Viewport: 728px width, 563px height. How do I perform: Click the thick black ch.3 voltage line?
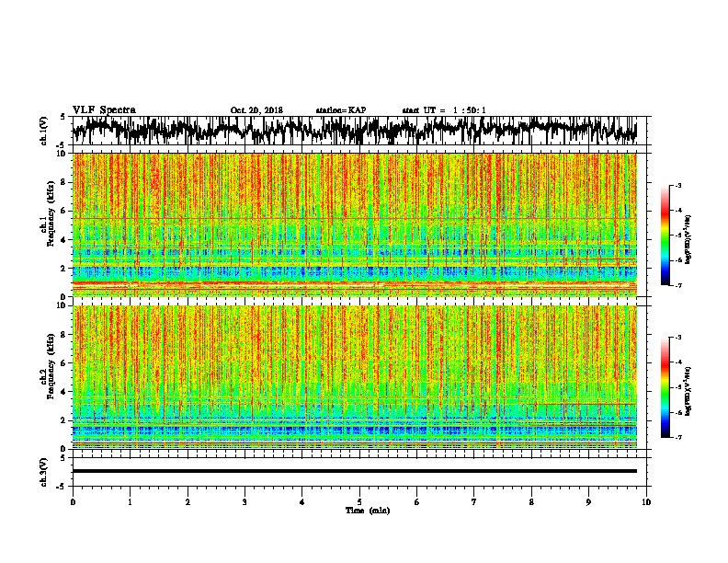pos(354,471)
